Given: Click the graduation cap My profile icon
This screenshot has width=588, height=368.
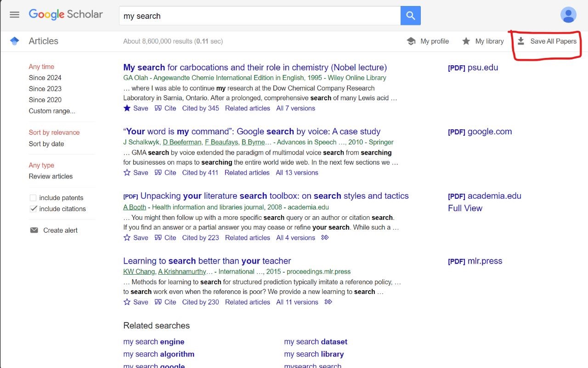Looking at the screenshot, I should [x=411, y=41].
